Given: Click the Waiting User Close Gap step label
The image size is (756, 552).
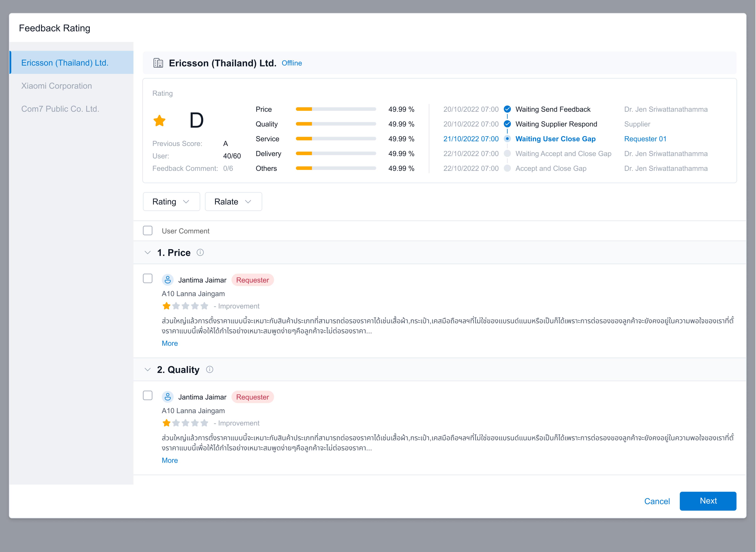Looking at the screenshot, I should click(x=555, y=139).
